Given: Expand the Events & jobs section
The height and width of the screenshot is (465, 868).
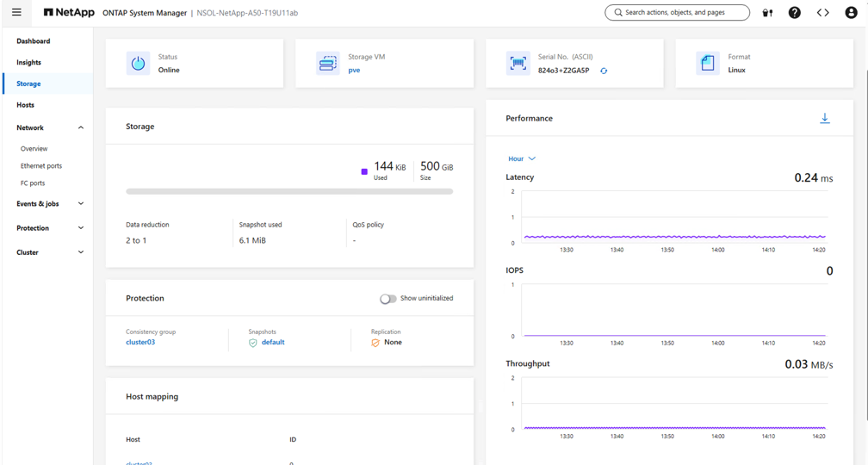Looking at the screenshot, I should [x=81, y=204].
